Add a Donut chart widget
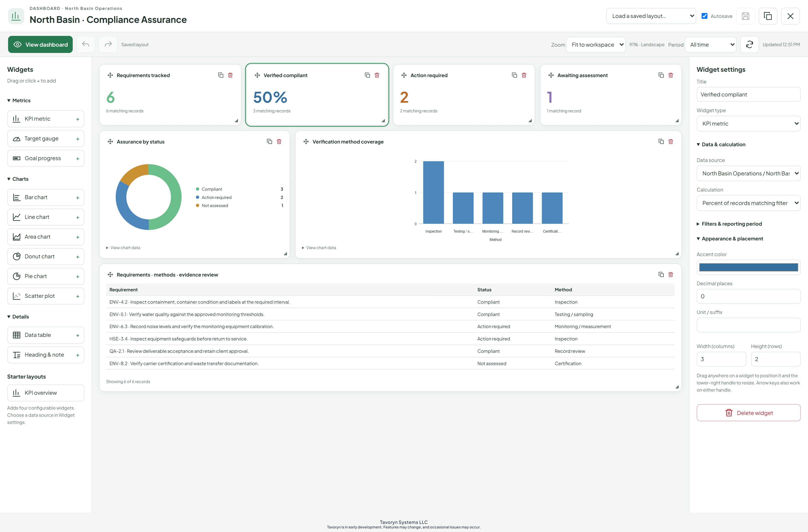The image size is (808, 532). [46, 257]
